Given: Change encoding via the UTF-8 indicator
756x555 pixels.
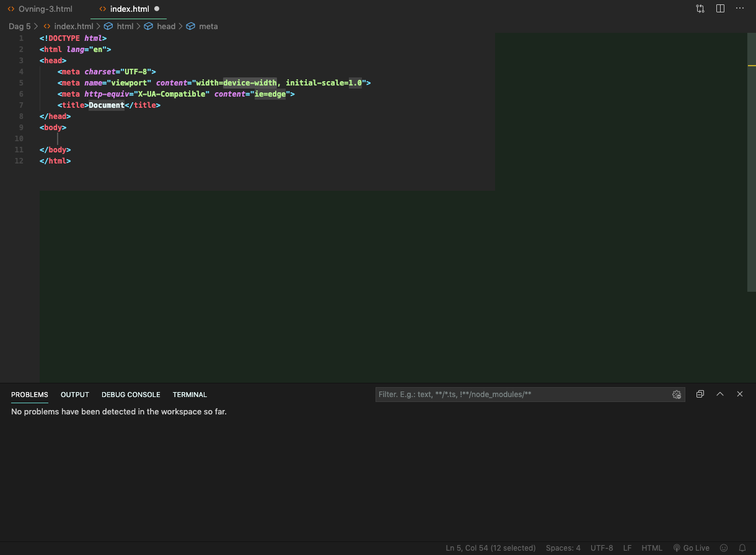Looking at the screenshot, I should tap(601, 548).
